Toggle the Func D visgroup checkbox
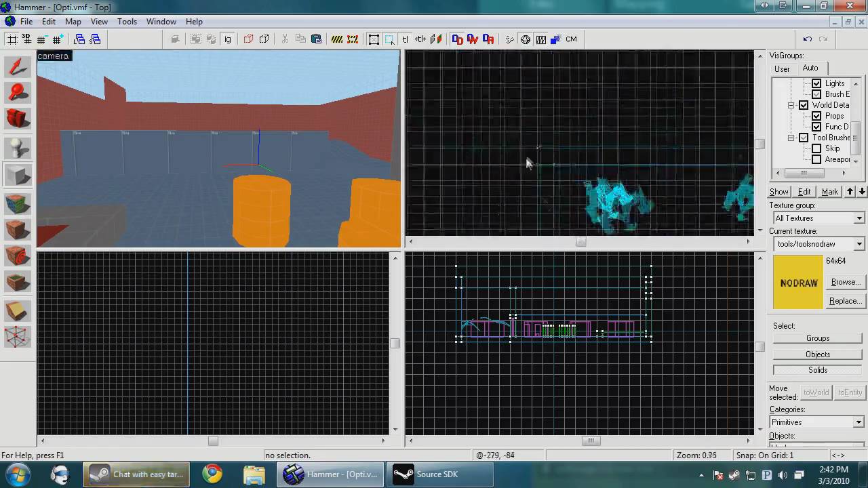The width and height of the screenshot is (868, 488). click(x=816, y=127)
